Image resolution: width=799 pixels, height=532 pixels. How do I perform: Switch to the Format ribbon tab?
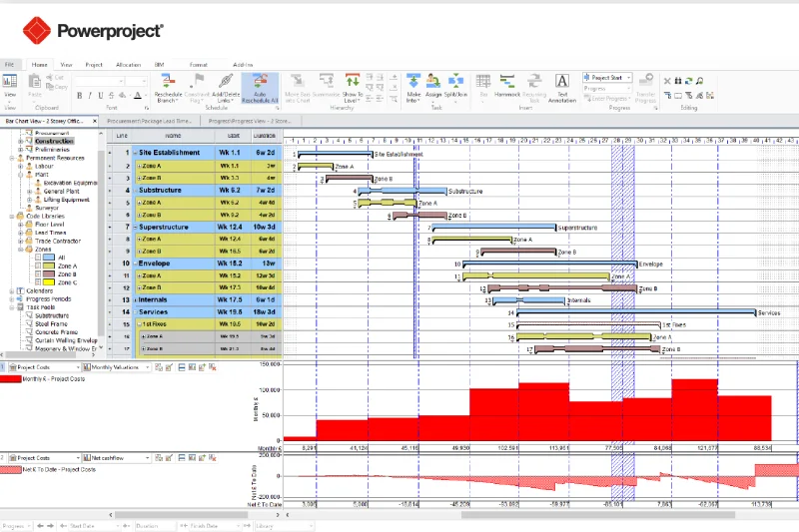pyautogui.click(x=198, y=65)
